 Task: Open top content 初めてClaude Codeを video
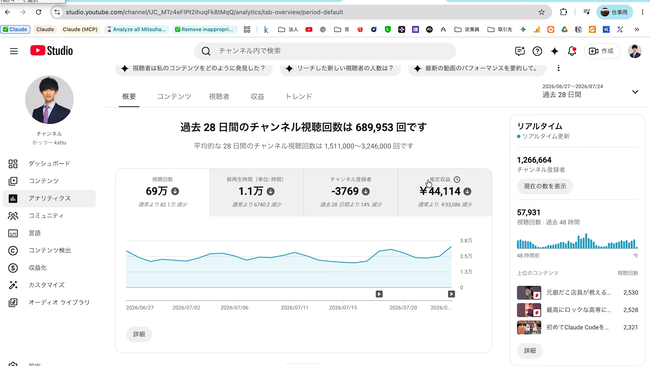click(x=577, y=327)
